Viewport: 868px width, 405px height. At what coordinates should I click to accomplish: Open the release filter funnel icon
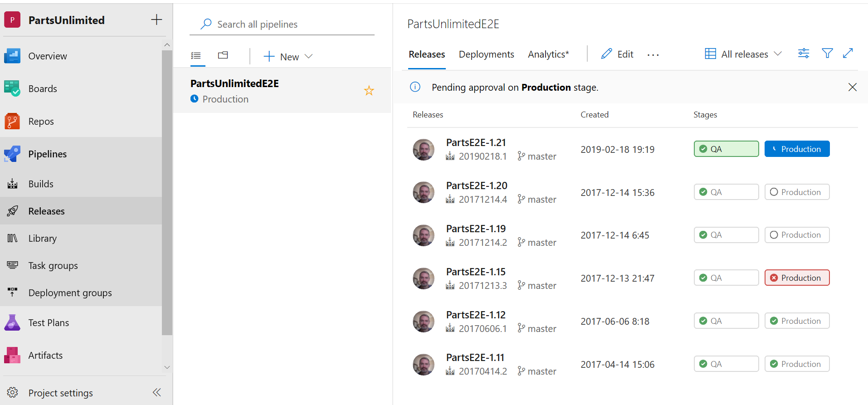pos(827,54)
